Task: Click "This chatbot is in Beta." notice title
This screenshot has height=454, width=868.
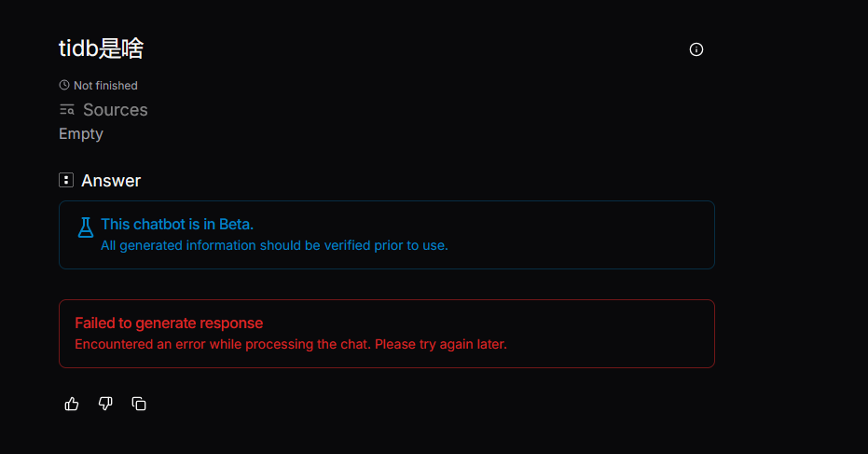Action: 177,225
